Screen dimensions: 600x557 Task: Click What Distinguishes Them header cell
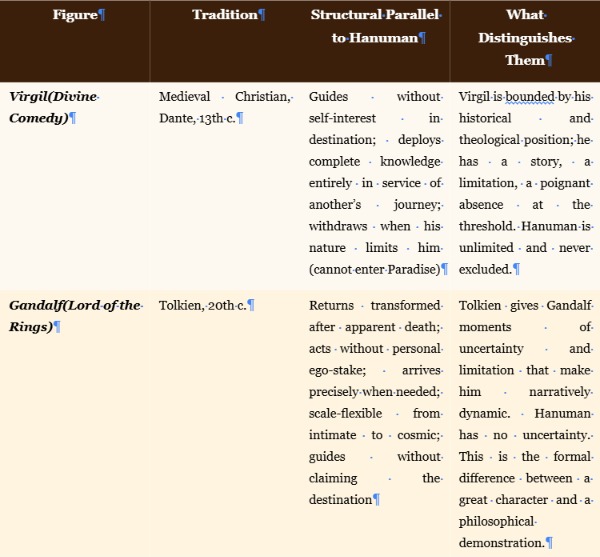pyautogui.click(x=525, y=41)
